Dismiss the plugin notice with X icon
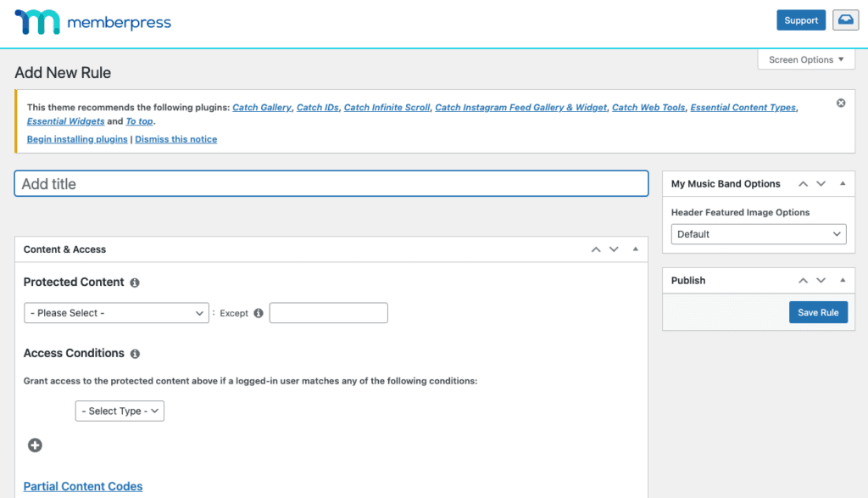The width and height of the screenshot is (868, 498). [x=841, y=103]
